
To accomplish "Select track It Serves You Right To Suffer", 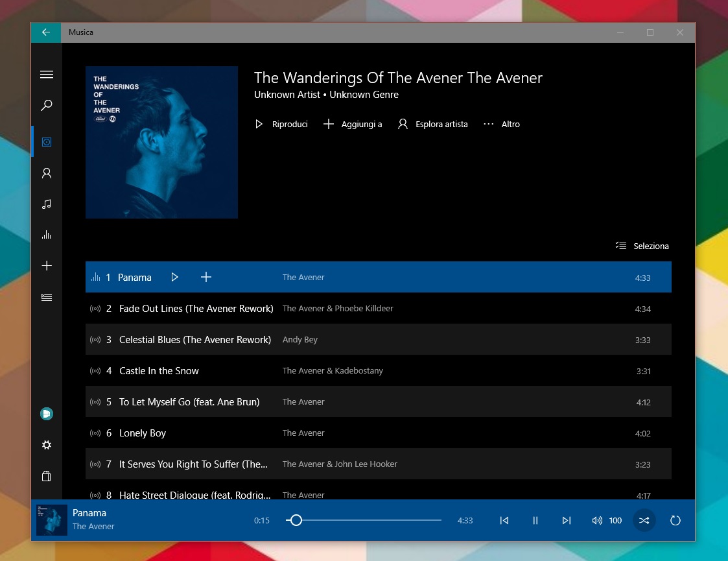I will click(379, 464).
